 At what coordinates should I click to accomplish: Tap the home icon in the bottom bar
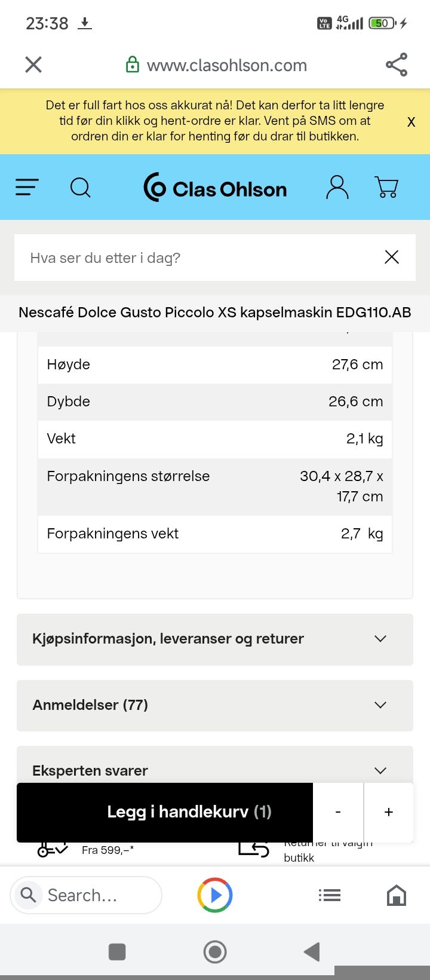[397, 895]
